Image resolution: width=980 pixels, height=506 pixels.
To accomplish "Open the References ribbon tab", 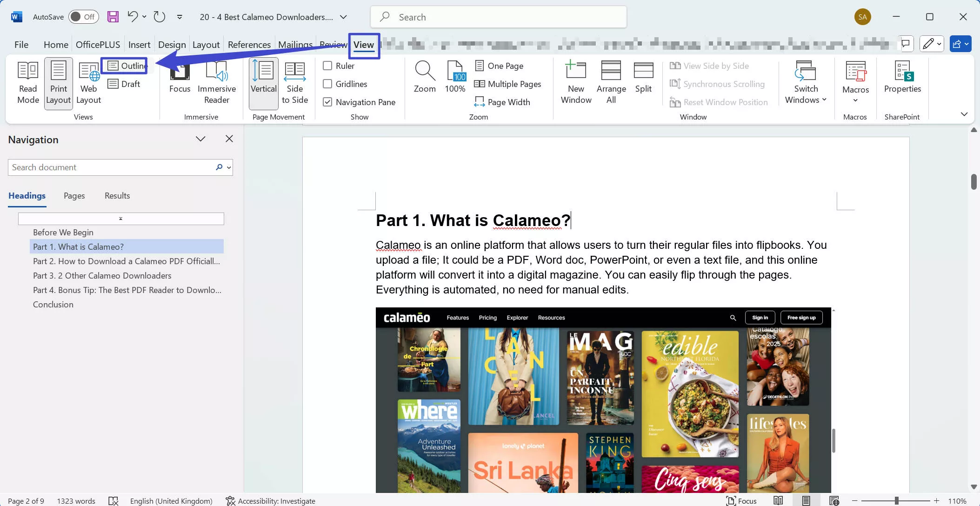I will coord(249,45).
